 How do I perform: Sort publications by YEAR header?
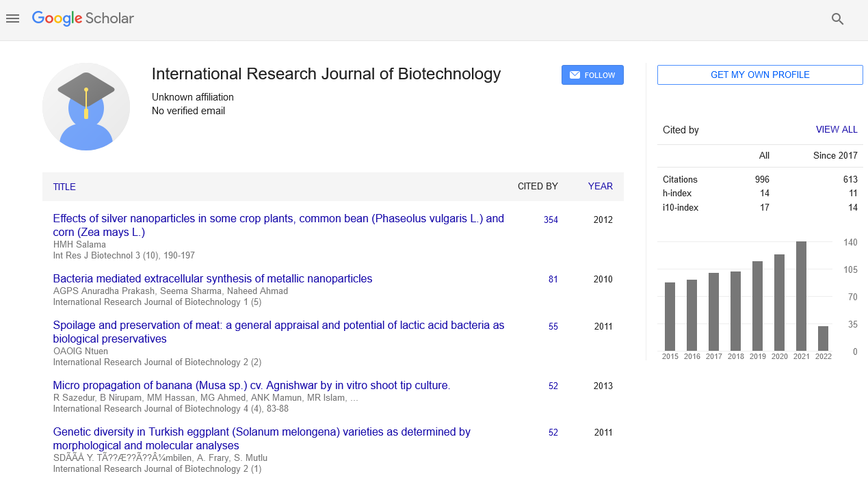tap(601, 186)
